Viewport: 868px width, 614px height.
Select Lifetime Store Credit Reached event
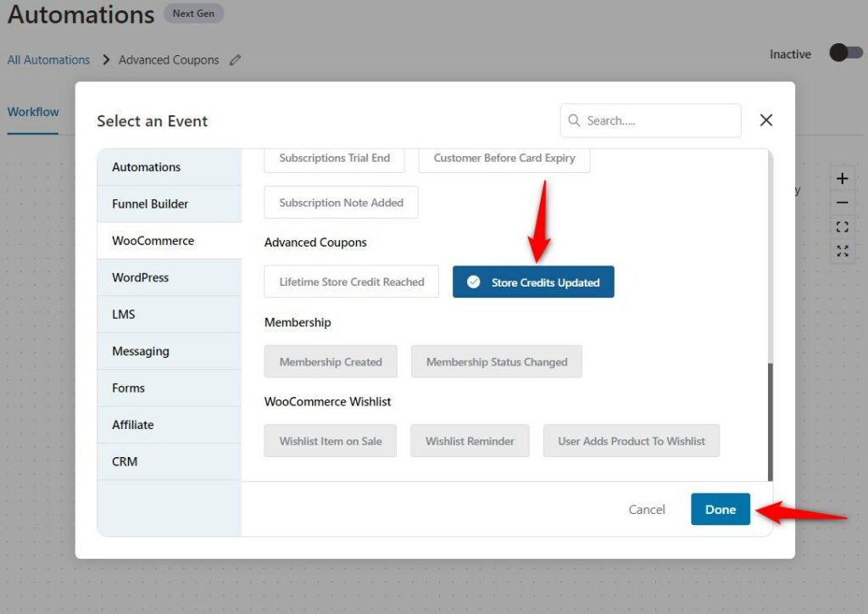coord(352,282)
